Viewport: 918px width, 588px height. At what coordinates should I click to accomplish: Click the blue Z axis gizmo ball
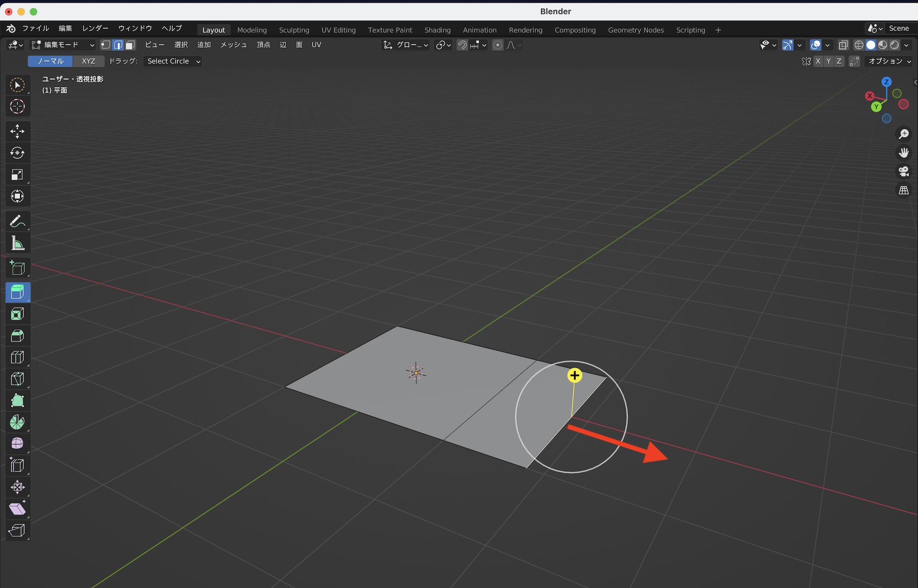point(886,82)
